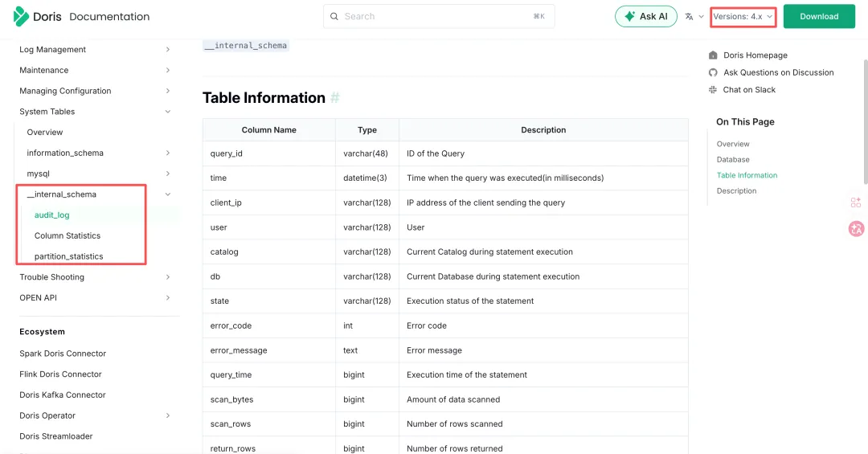Image resolution: width=868 pixels, height=454 pixels.
Task: Collapse the System Tables section
Action: point(167,112)
